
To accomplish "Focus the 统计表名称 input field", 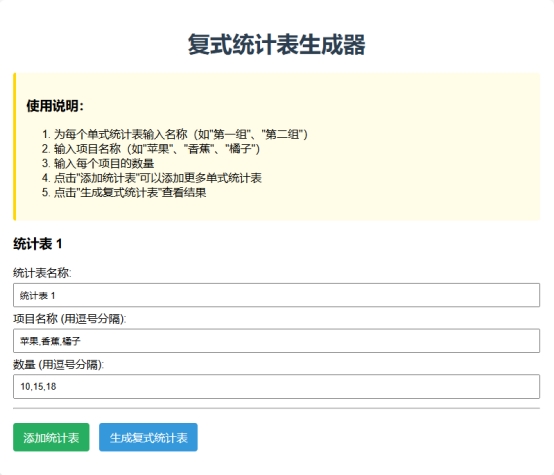I will click(x=277, y=295).
